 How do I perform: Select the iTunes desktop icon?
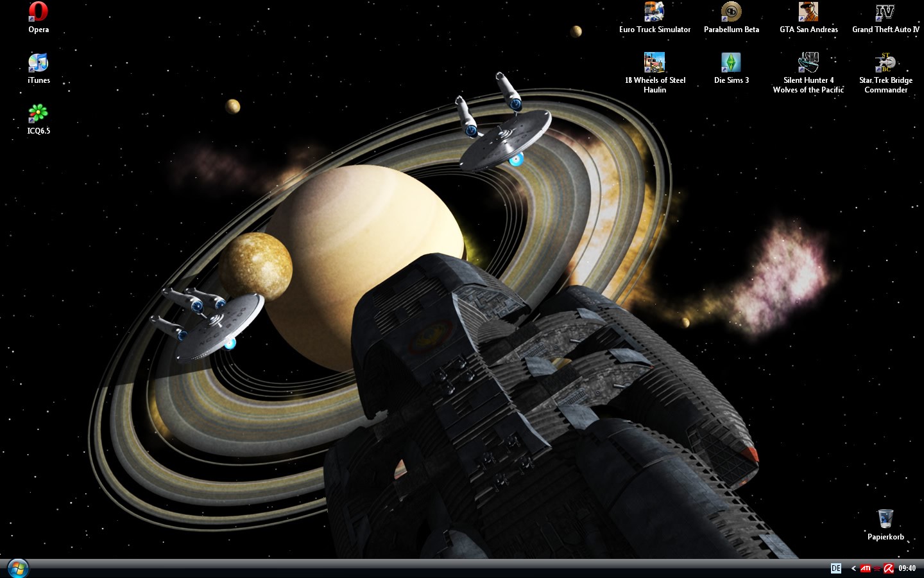[38, 63]
